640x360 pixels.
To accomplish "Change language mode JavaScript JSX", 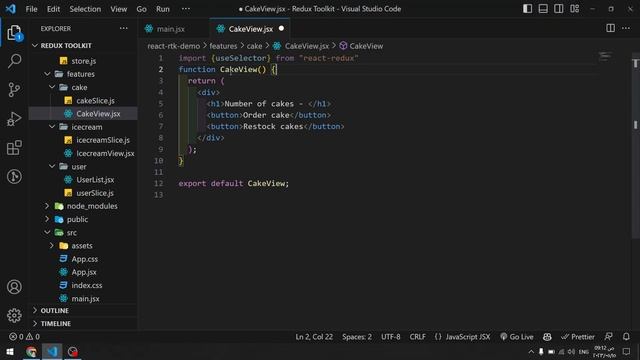I will click(468, 337).
